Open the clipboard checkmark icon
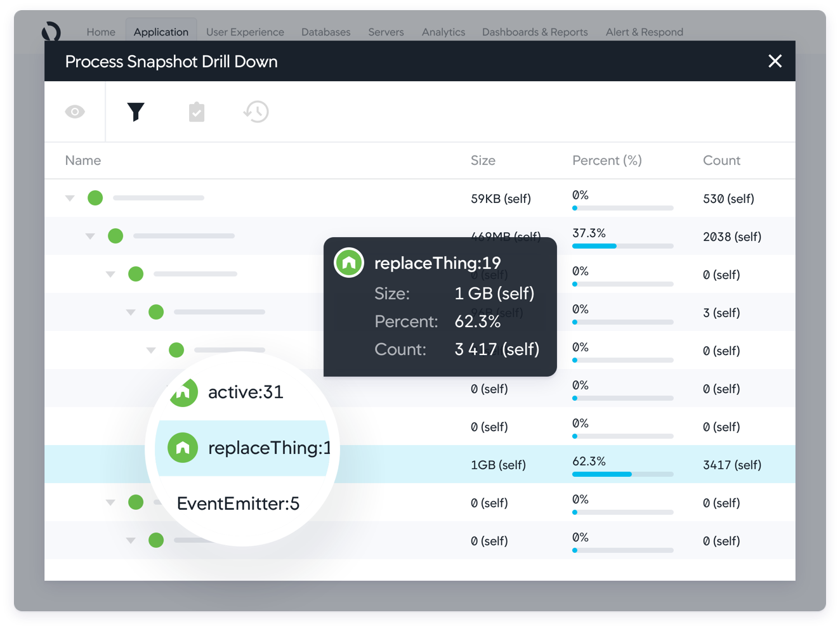 click(197, 112)
